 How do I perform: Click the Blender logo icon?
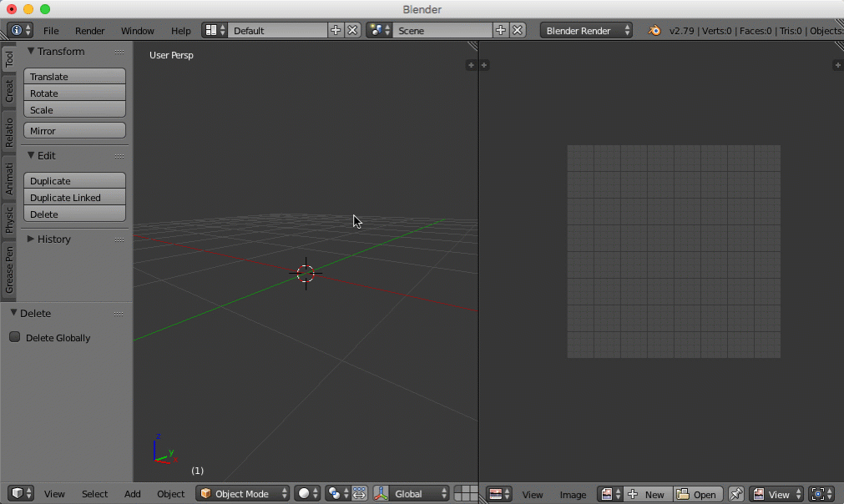(654, 31)
